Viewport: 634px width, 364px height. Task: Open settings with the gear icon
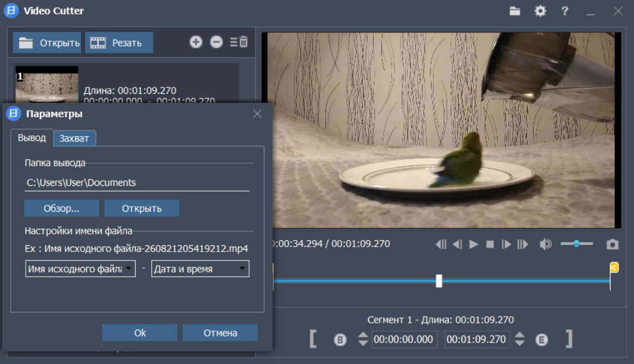coord(540,11)
